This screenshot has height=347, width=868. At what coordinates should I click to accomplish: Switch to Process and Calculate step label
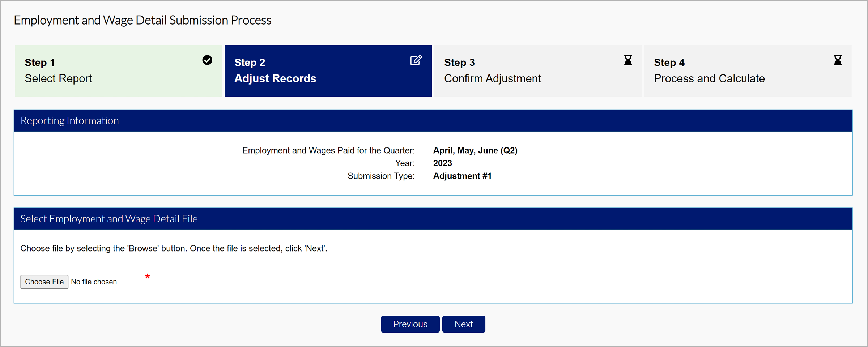[x=709, y=78]
